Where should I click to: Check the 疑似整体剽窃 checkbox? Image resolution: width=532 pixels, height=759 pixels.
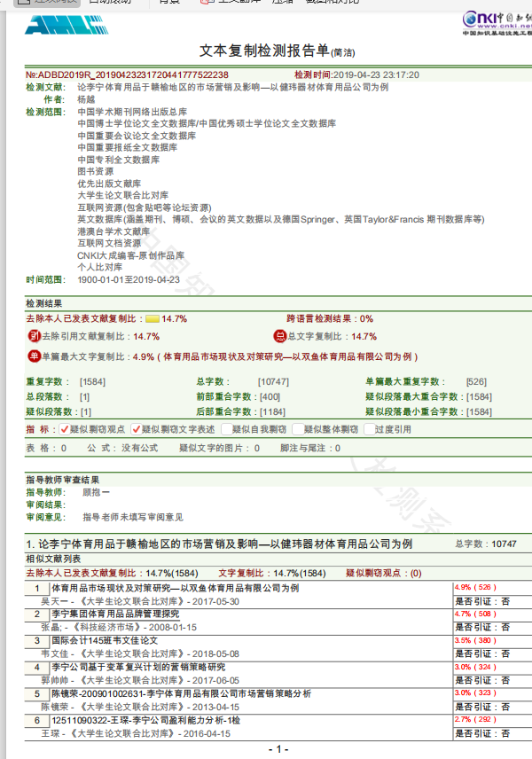[x=298, y=429]
